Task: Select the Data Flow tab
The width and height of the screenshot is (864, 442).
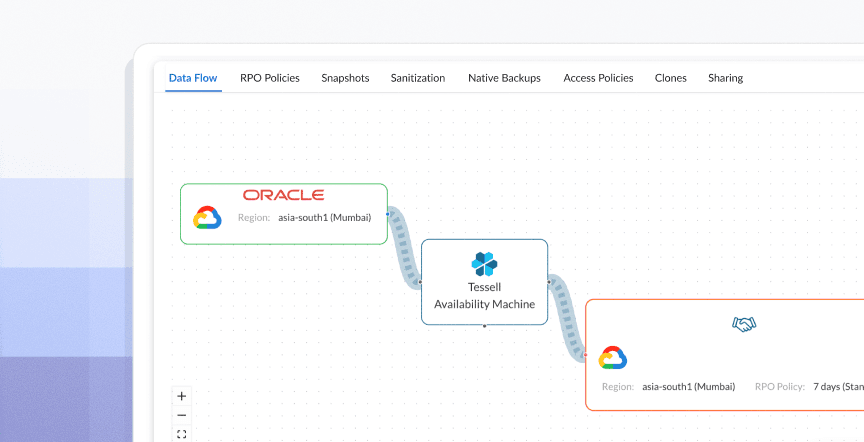Action: tap(193, 78)
